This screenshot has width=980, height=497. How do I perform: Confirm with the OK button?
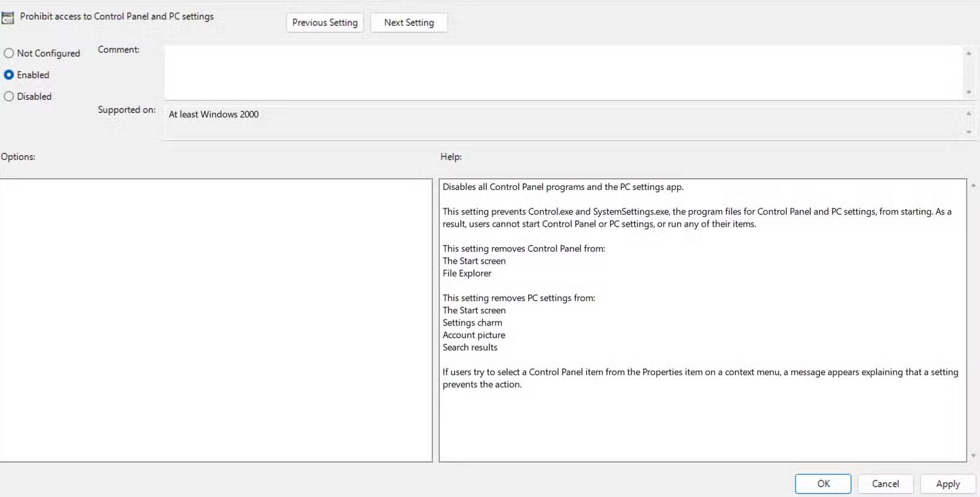click(823, 483)
